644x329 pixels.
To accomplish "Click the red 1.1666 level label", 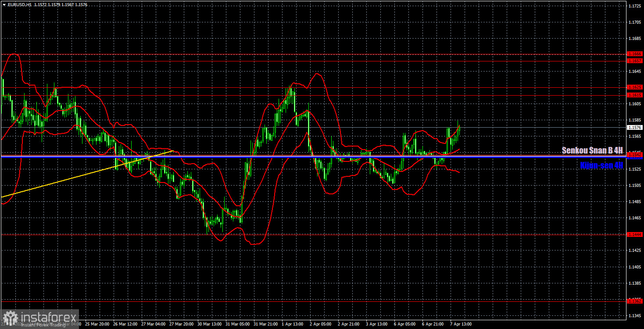I will pyautogui.click(x=635, y=54).
